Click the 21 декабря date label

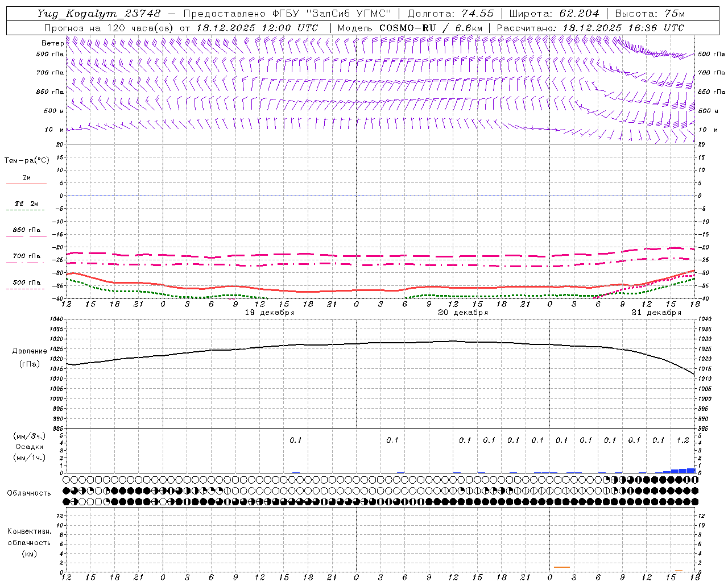tap(656, 313)
